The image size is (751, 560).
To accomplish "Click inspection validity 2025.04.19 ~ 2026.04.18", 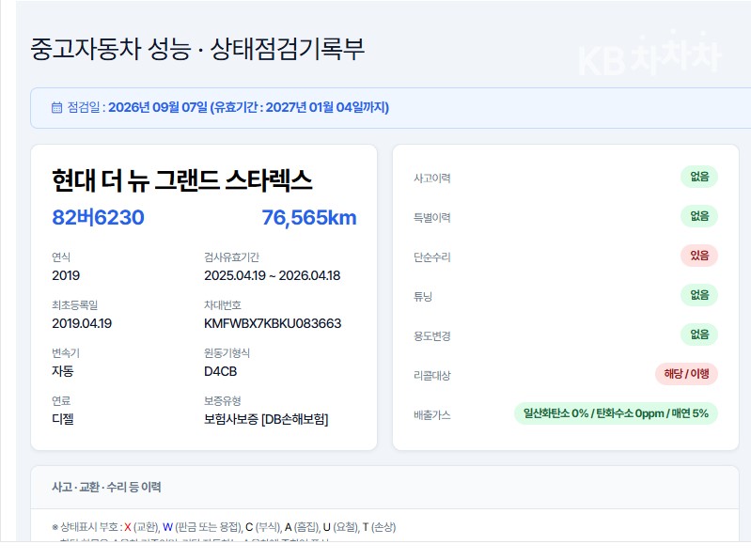I will coord(272,275).
